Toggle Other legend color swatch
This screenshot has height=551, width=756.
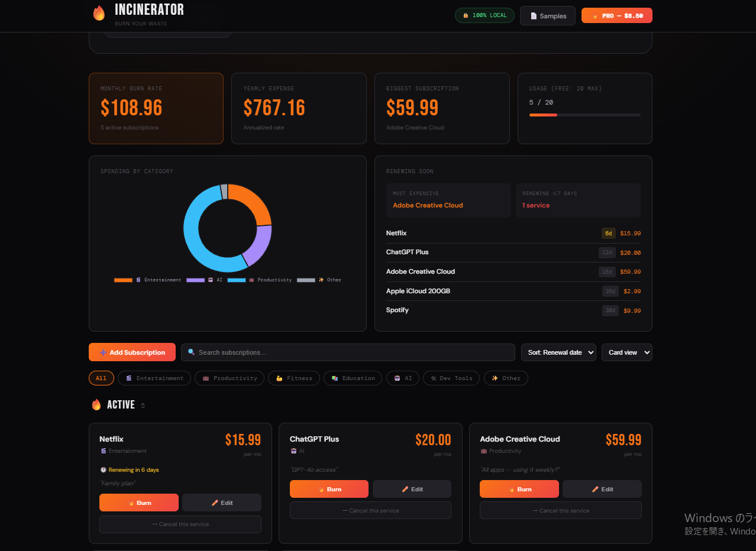(x=306, y=280)
